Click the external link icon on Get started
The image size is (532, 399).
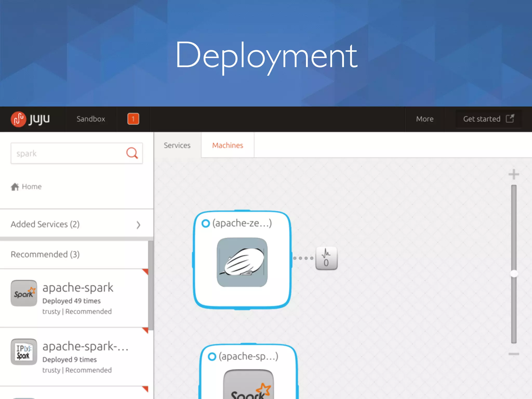click(510, 119)
